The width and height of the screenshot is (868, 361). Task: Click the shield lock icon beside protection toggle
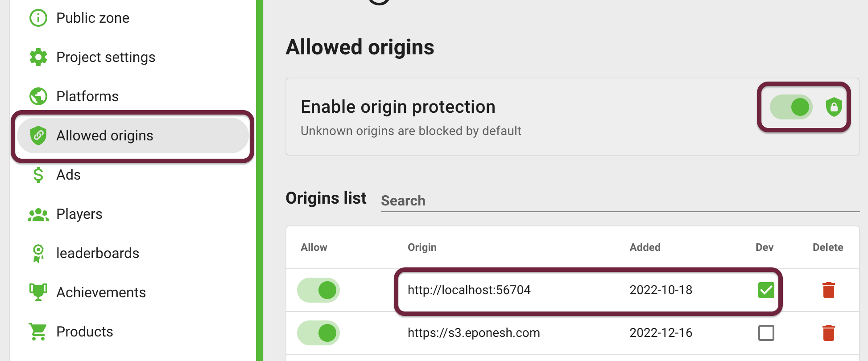[x=834, y=107]
